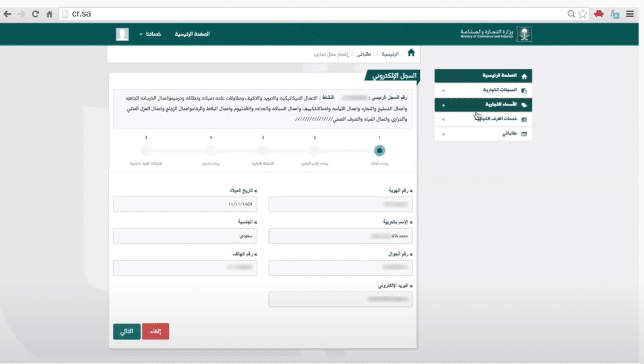Click the الأسماء التجارية tag icon
This screenshot has width=644, height=364.
click(x=524, y=105)
